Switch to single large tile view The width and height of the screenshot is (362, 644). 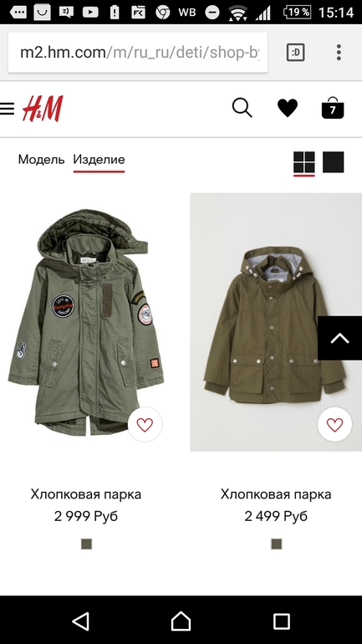coord(334,161)
